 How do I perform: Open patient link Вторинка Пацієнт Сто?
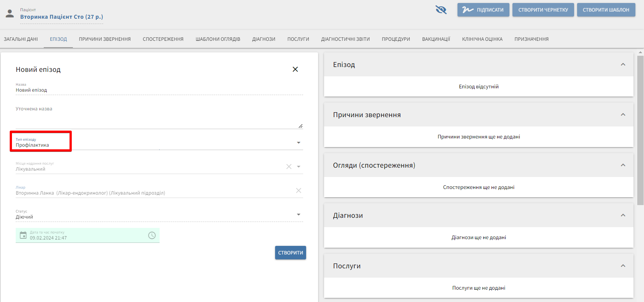click(61, 17)
